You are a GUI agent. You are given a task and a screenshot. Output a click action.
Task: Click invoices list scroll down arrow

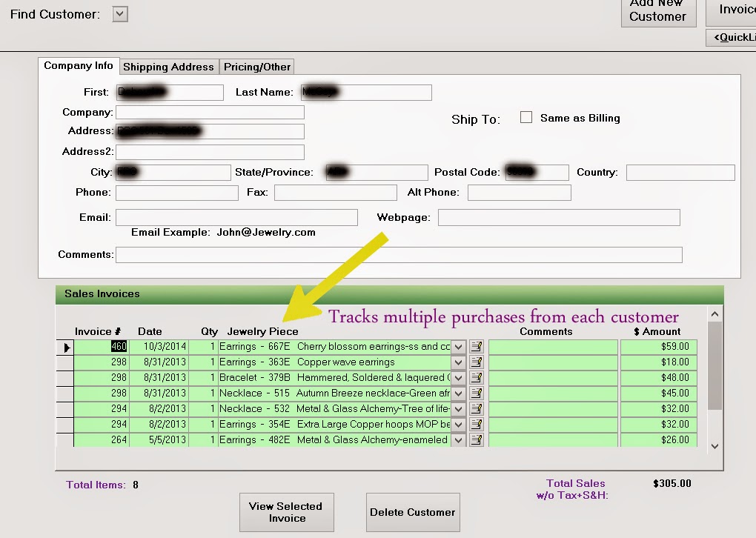tap(715, 446)
